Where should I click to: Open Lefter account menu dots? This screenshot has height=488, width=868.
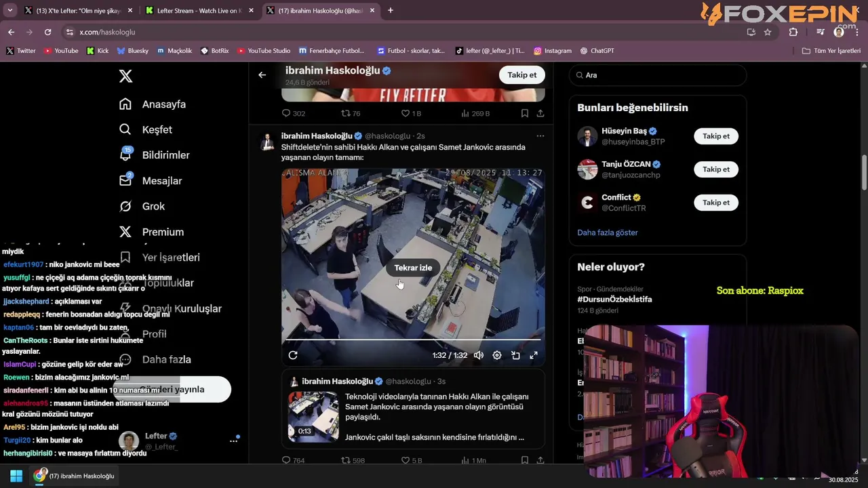(233, 441)
